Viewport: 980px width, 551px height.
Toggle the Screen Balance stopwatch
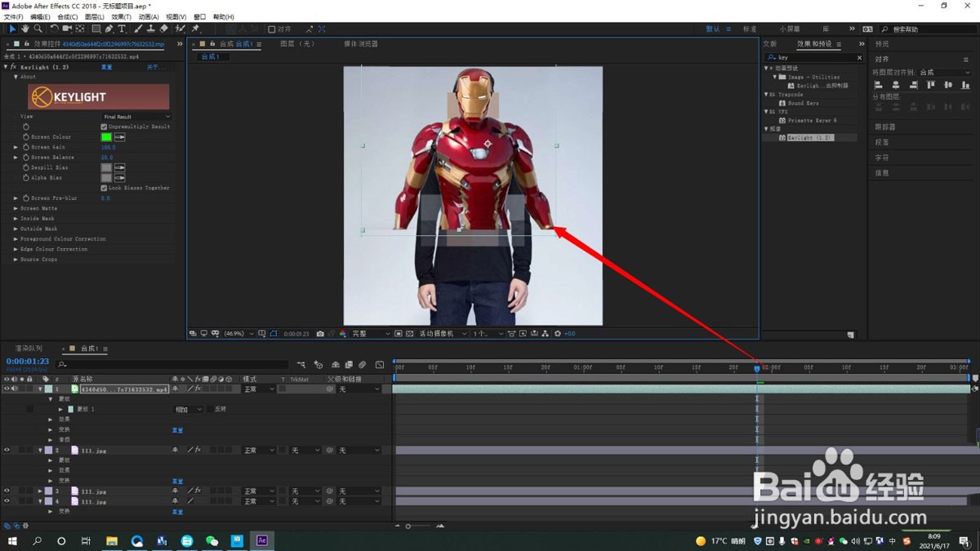25,158
